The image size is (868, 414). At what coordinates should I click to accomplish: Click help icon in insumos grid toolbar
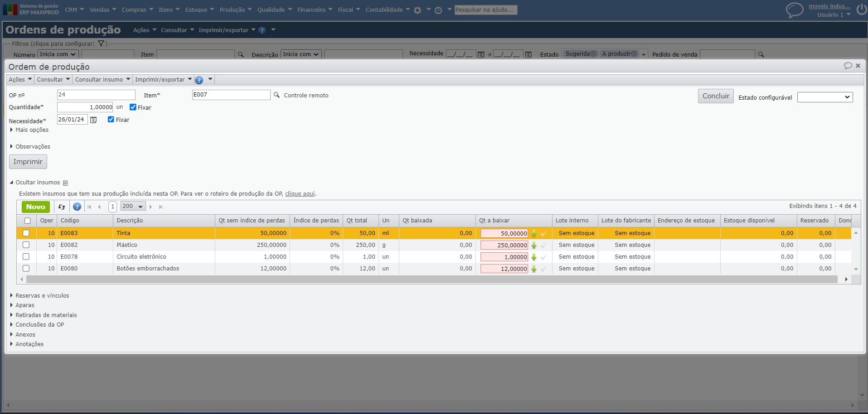click(77, 207)
